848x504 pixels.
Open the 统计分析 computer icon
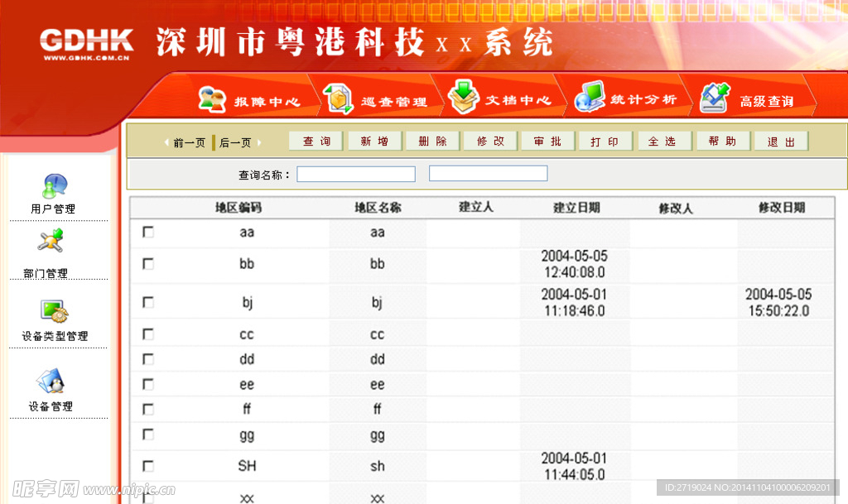pyautogui.click(x=590, y=97)
